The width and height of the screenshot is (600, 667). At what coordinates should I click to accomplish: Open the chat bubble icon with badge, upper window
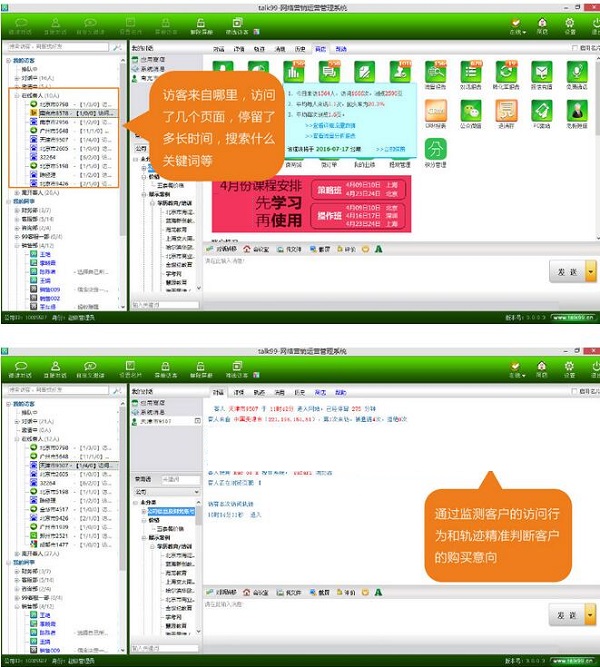point(329,71)
